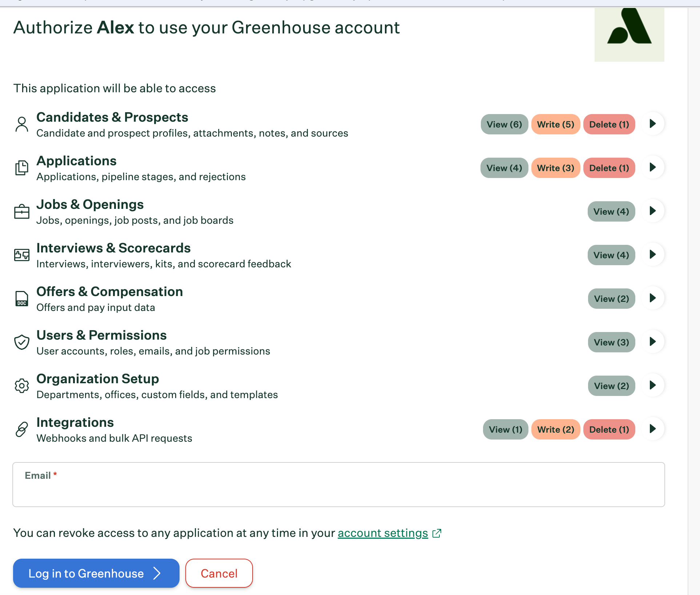
Task: Expand the Applications permissions arrow
Action: click(x=653, y=167)
